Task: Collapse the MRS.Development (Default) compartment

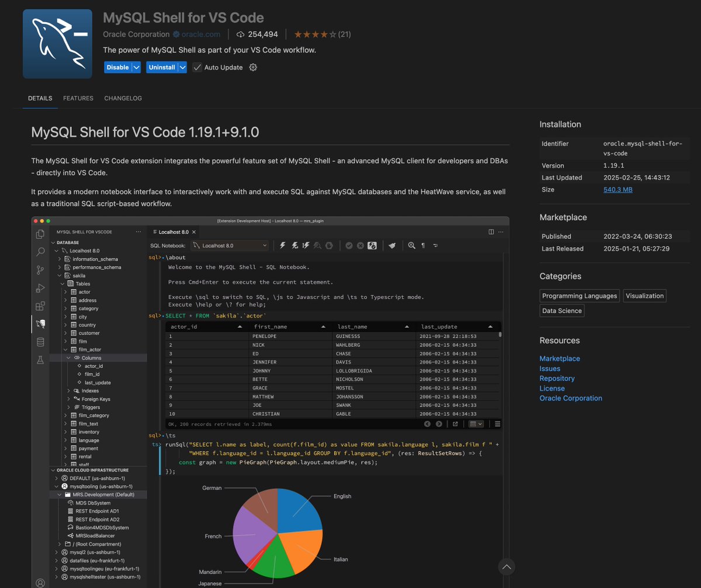Action: tap(59, 495)
